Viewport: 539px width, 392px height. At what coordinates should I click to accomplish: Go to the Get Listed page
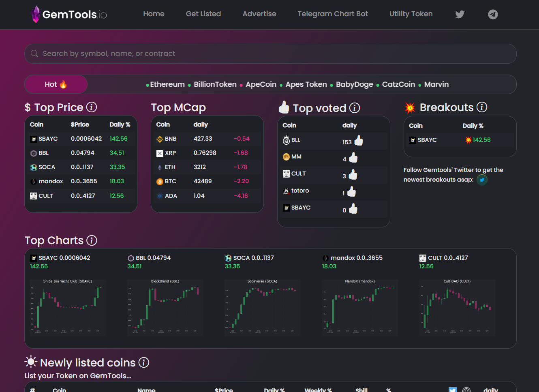coord(203,14)
